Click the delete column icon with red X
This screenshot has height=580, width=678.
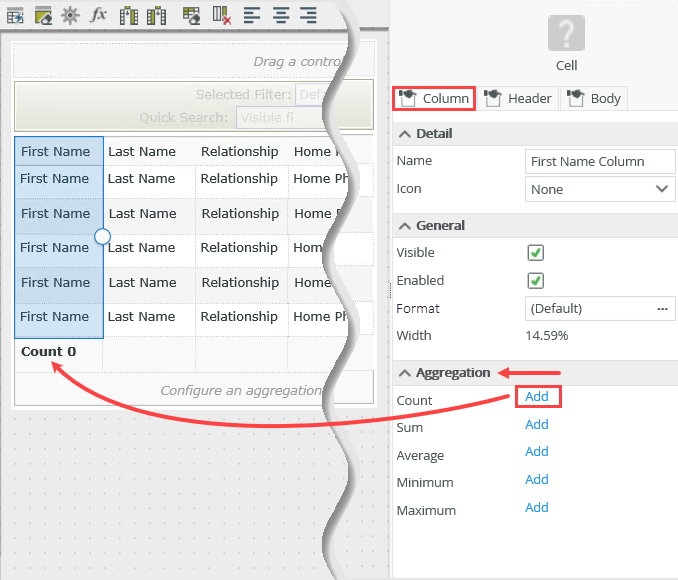click(221, 16)
